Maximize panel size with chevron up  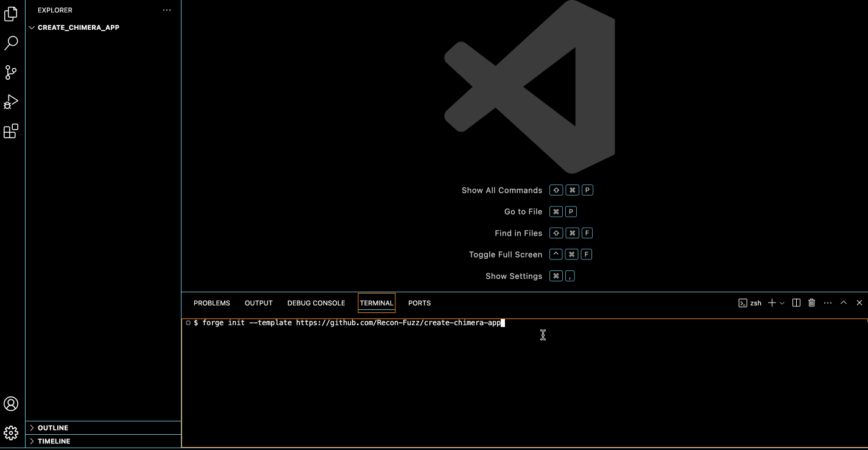point(844,303)
